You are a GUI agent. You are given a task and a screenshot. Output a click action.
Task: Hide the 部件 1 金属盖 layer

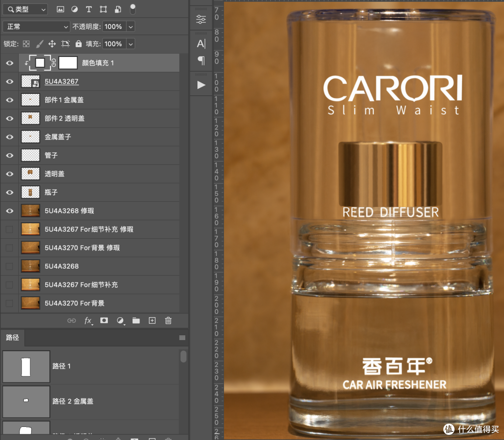(10, 100)
